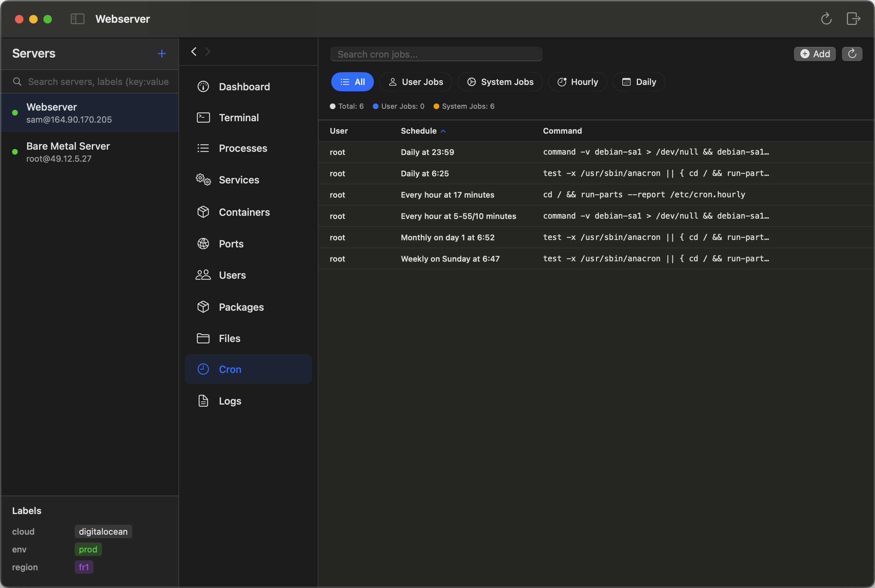
Task: Add a new server with plus icon
Action: 162,54
